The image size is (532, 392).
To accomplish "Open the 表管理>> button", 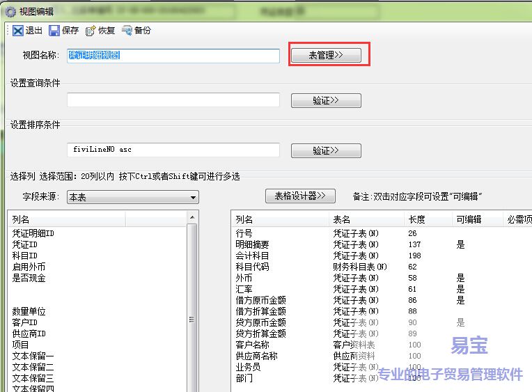I will 326,56.
